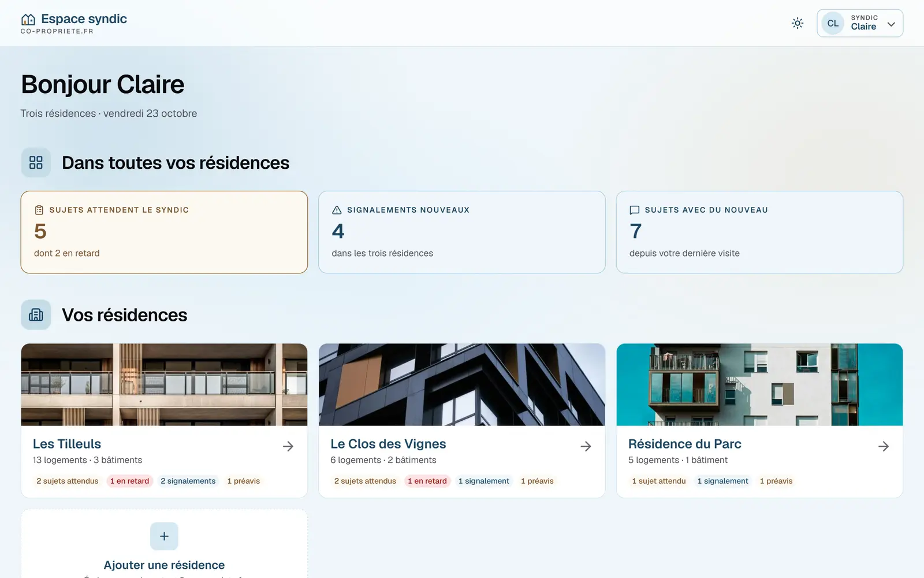This screenshot has height=578, width=924.
Task: Click the '1 préavis' tag in Résidence du Parc
Action: [x=776, y=481]
